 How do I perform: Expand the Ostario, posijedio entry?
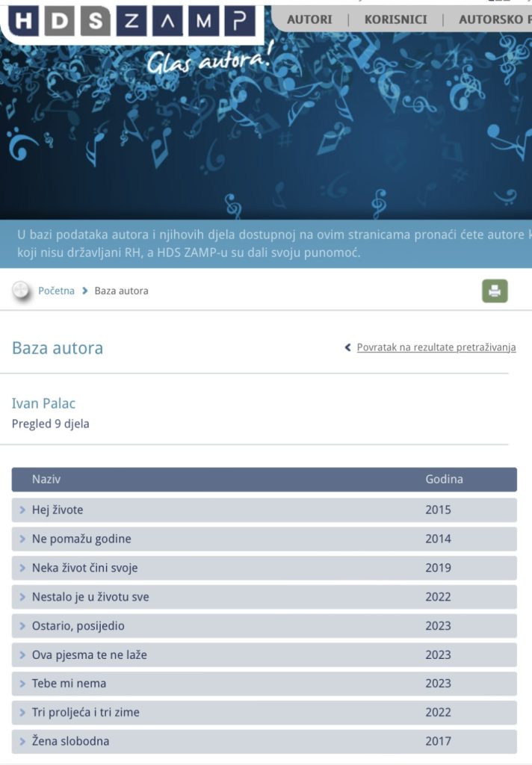tap(264, 625)
